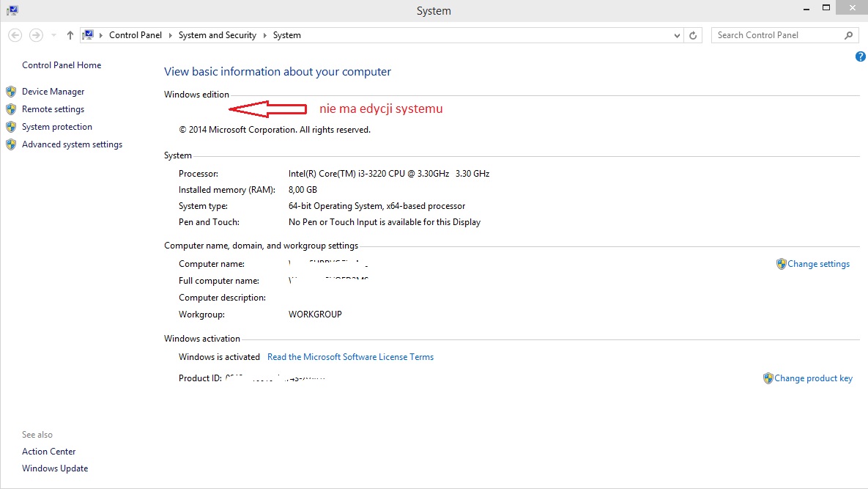Refresh the System page
Viewport: 868px width, 489px height.
click(x=693, y=35)
